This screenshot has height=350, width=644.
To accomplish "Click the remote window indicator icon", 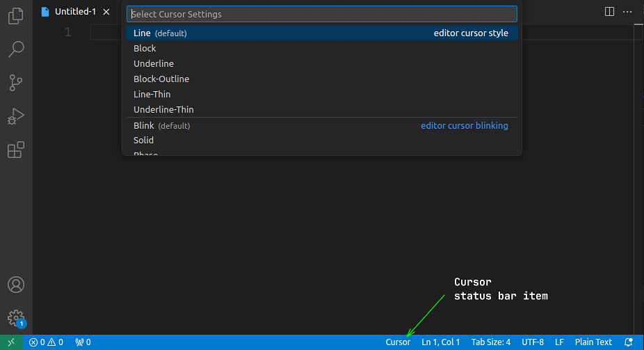I will [x=11, y=342].
